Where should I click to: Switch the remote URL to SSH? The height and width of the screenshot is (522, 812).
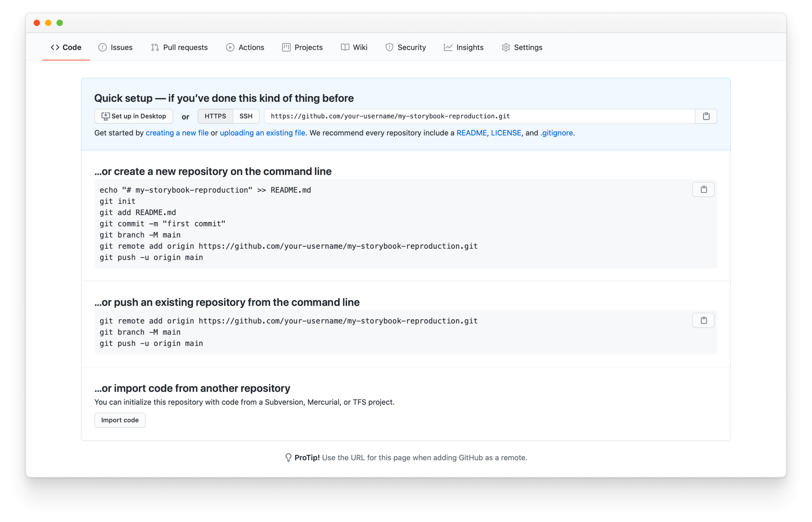pyautogui.click(x=246, y=116)
